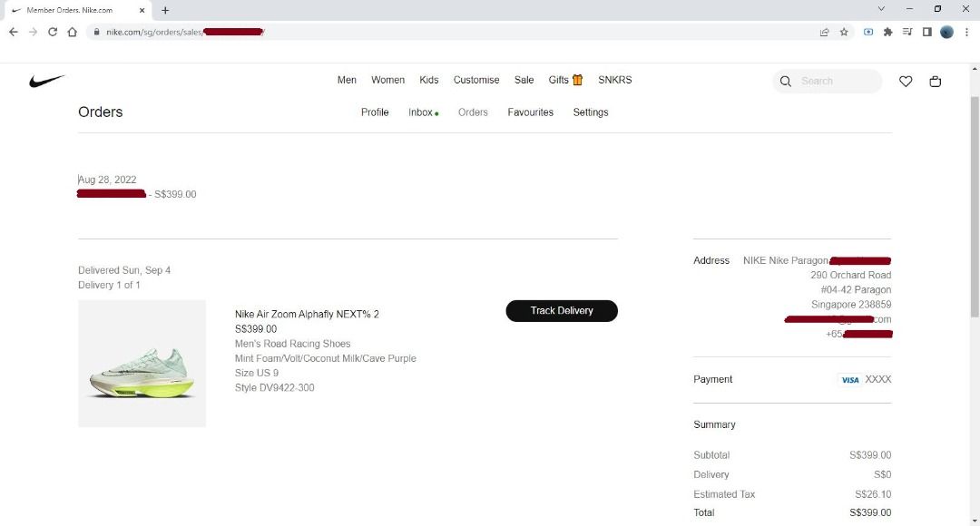
Task: Open the Sale menu
Action: pyautogui.click(x=524, y=80)
